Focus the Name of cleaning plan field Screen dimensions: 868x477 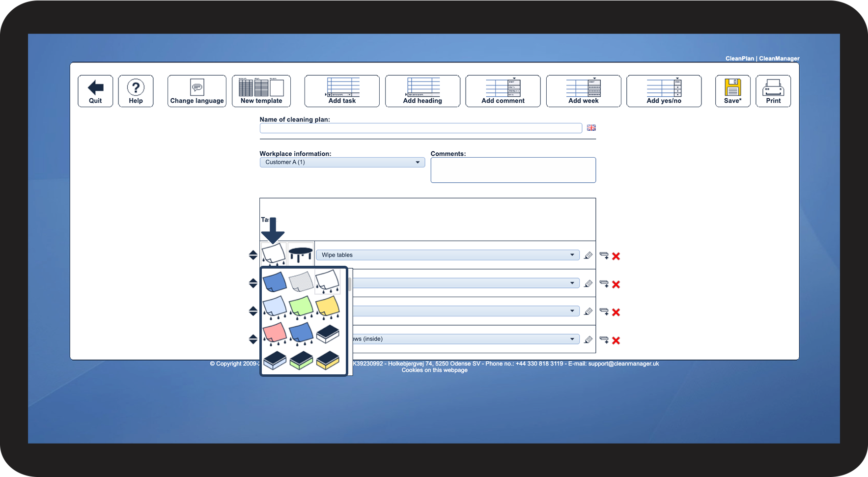coord(421,128)
